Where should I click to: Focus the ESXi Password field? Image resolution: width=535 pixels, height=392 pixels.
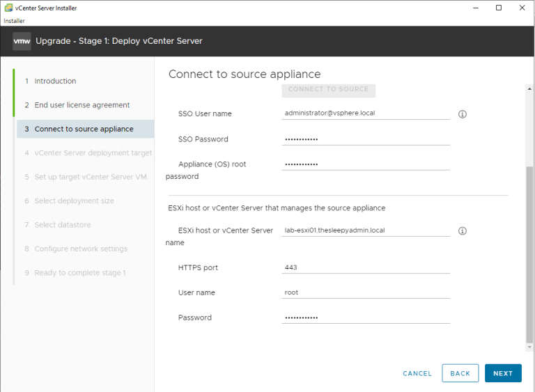point(366,317)
